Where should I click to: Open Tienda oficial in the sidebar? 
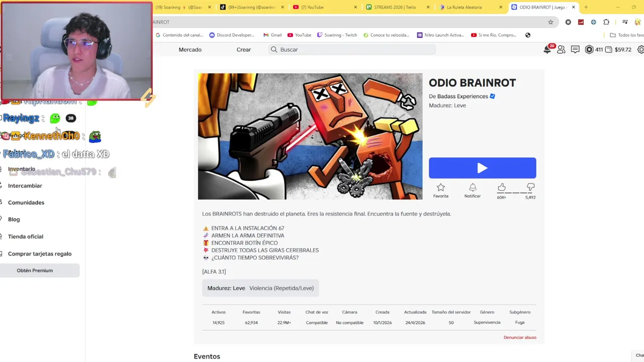point(26,236)
